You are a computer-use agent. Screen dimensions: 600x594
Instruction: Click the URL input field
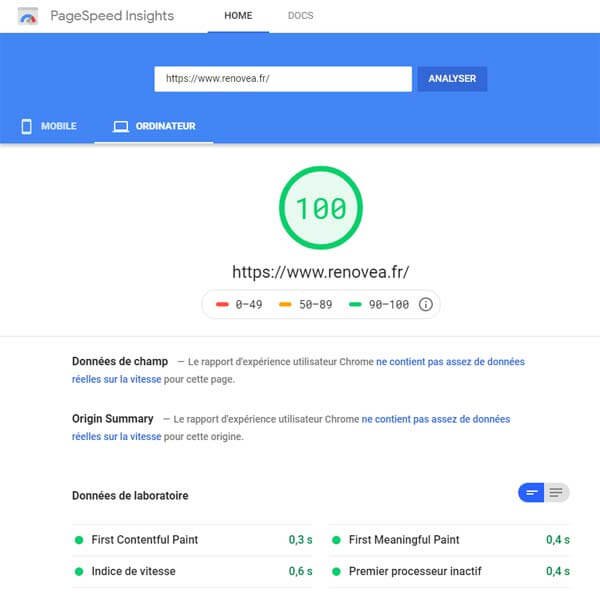point(283,78)
